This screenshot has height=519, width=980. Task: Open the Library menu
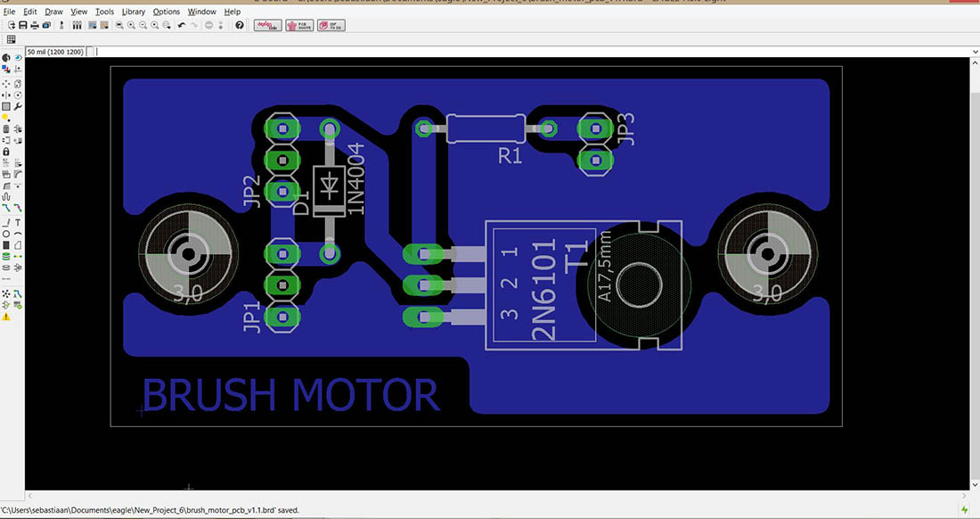coord(133,12)
